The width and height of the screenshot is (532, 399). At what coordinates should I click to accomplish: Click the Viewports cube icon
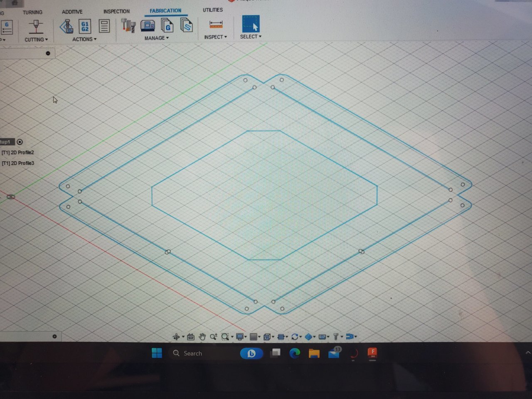(x=267, y=337)
